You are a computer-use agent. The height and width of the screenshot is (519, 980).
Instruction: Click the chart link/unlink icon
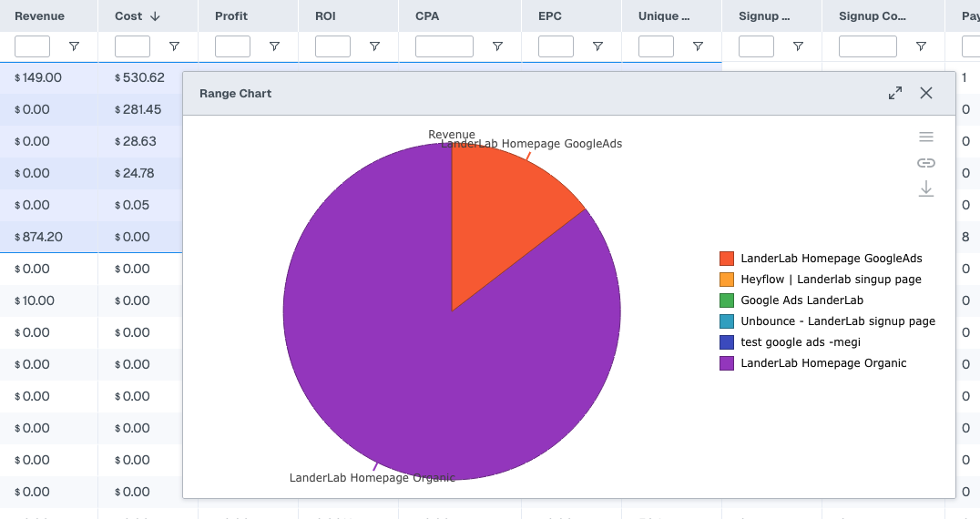926,163
